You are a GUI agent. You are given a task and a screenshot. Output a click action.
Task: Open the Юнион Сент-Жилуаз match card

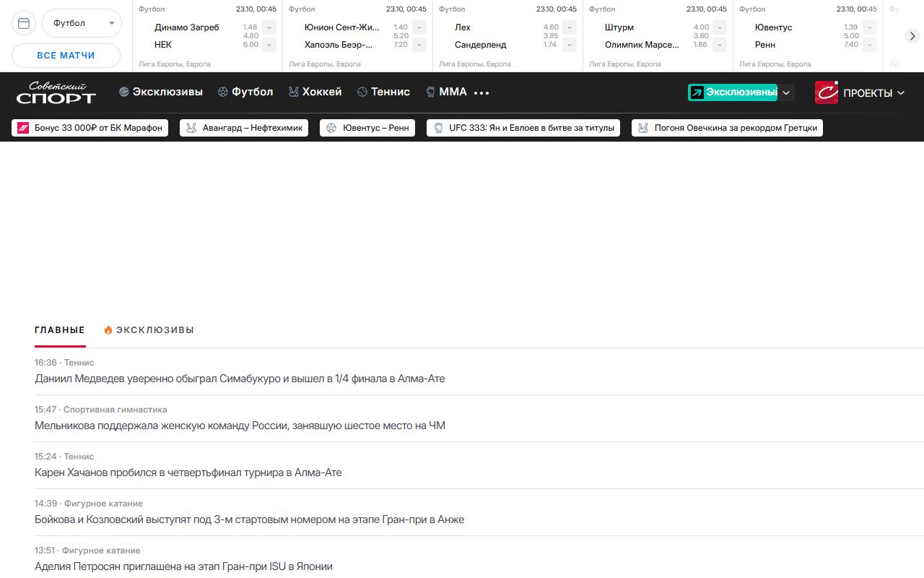tap(357, 35)
